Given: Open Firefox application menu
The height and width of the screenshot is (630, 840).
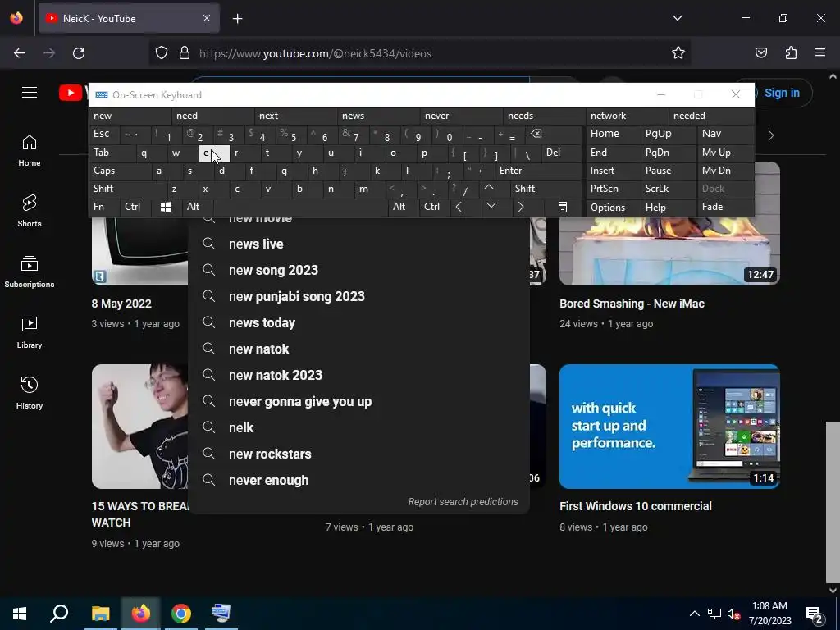Looking at the screenshot, I should (x=820, y=52).
